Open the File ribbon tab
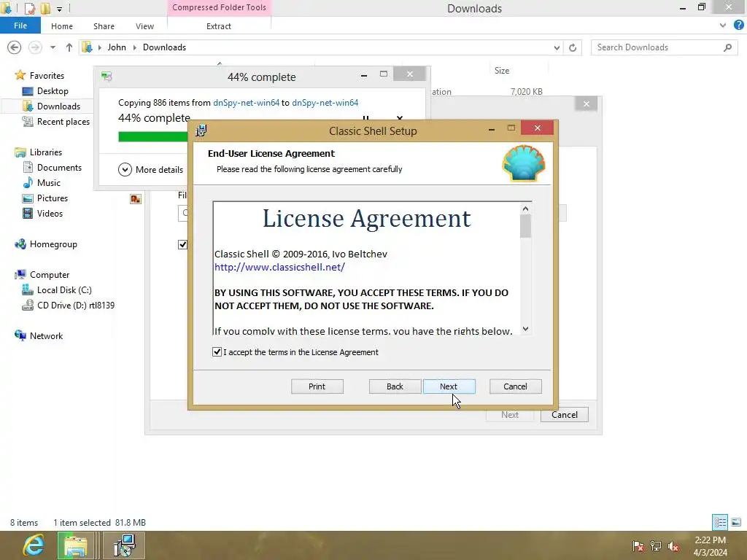This screenshot has width=747, height=560. pos(20,26)
